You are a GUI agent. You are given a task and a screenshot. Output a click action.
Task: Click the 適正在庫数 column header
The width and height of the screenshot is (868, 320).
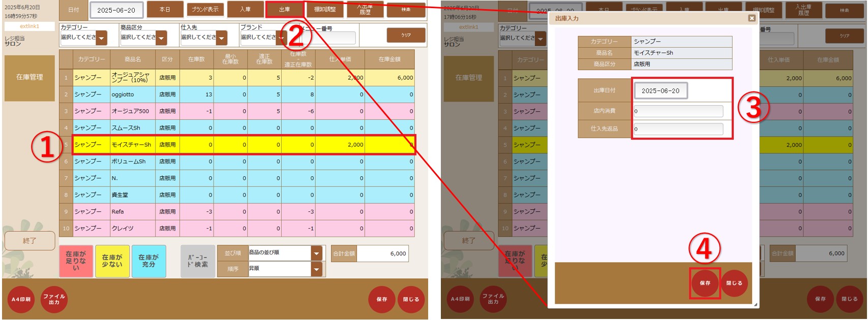[x=264, y=59]
